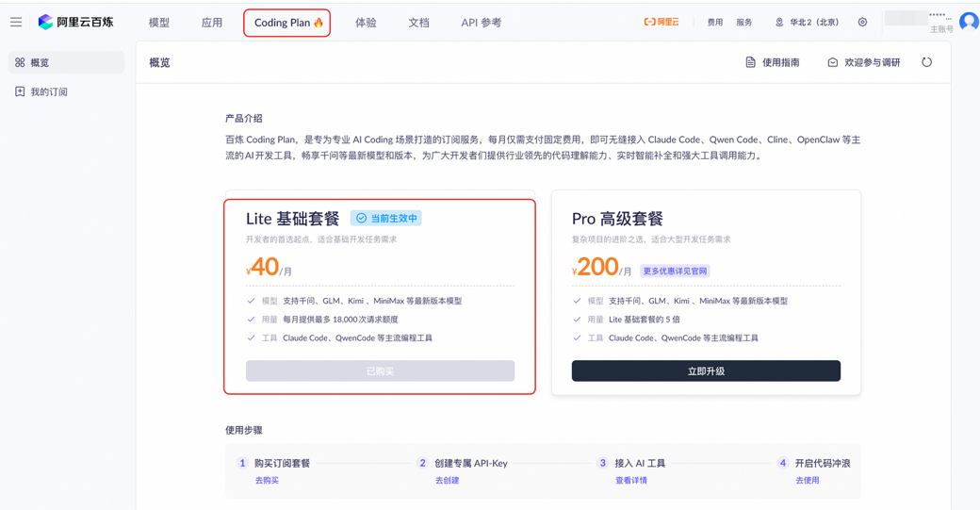Click the 接入 AI 工具 step text
This screenshot has width=980, height=510.
[x=640, y=463]
